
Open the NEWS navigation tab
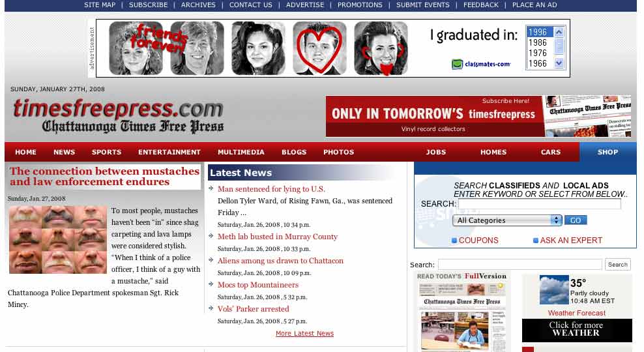pos(64,152)
